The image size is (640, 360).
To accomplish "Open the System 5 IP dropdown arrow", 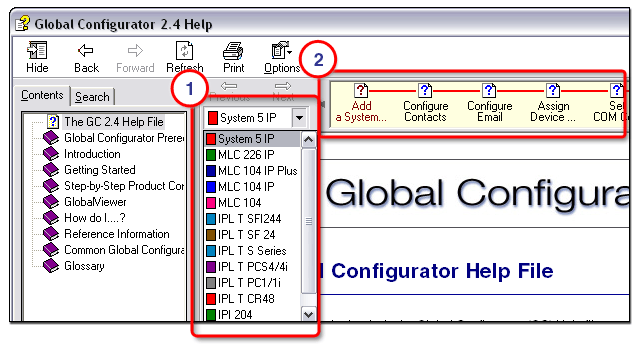I will [x=300, y=118].
